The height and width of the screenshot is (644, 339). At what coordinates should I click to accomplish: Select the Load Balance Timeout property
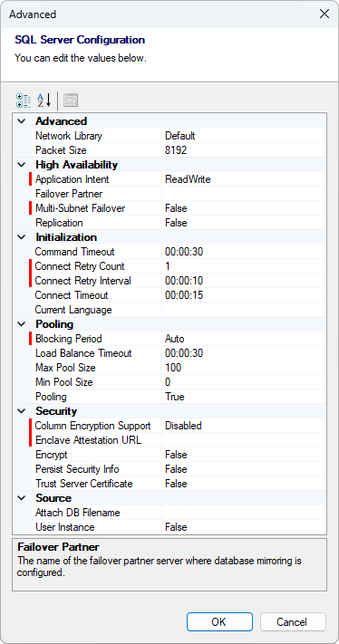tap(83, 353)
